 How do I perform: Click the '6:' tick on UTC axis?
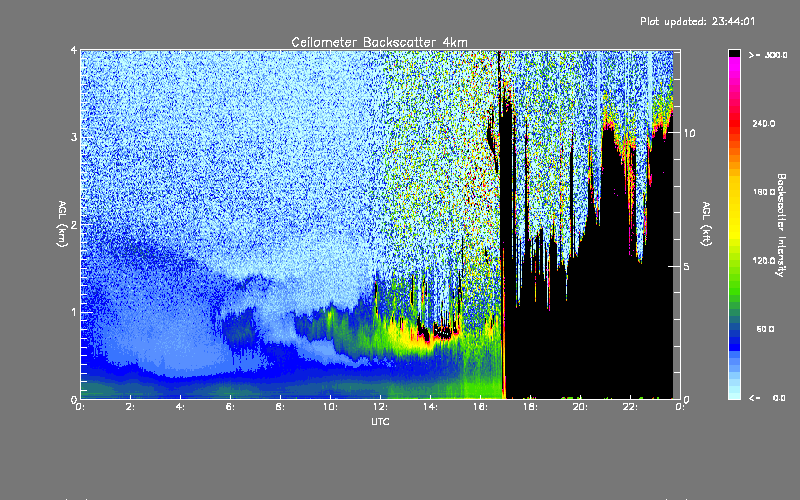tap(230, 407)
